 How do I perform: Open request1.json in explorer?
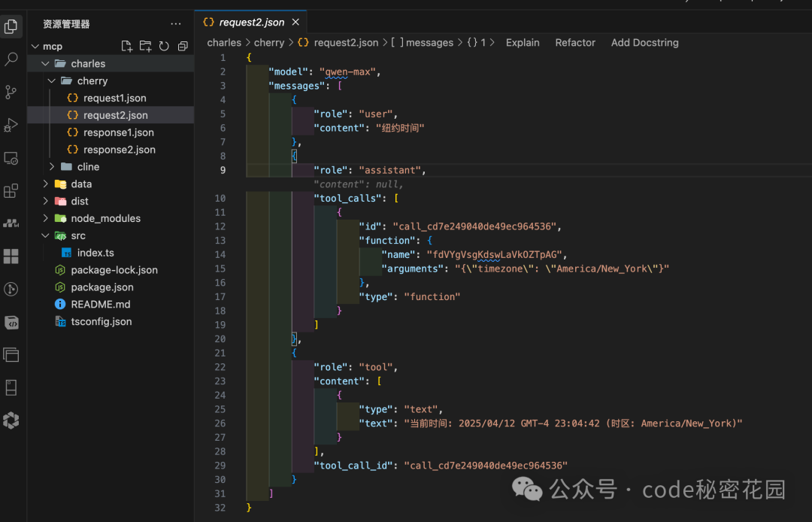pos(111,98)
